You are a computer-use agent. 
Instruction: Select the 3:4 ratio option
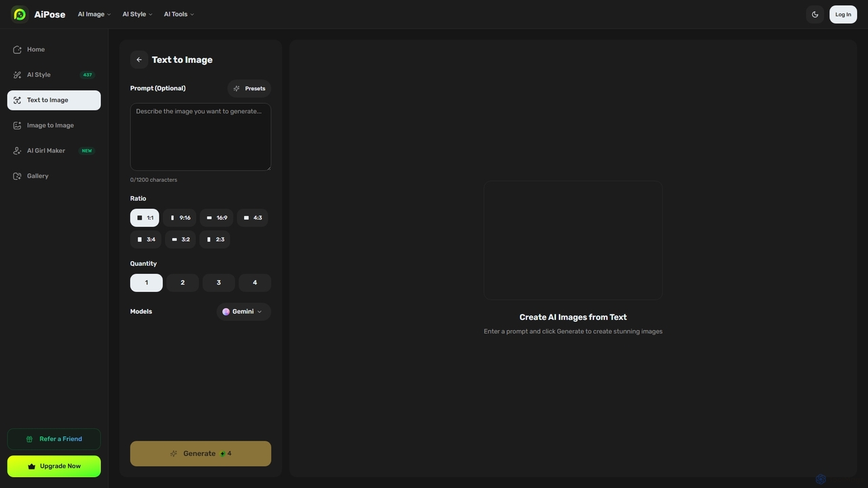pos(146,239)
